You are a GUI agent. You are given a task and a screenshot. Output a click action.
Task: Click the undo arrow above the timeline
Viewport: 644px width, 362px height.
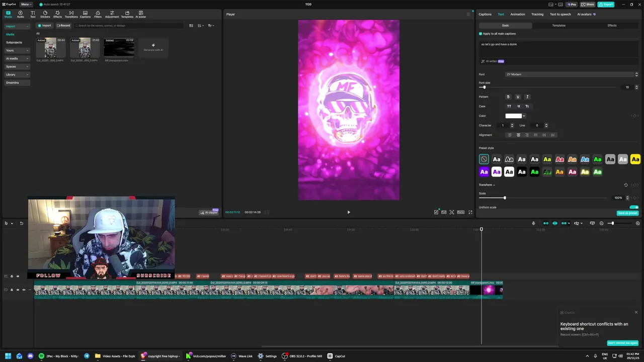click(x=21, y=223)
